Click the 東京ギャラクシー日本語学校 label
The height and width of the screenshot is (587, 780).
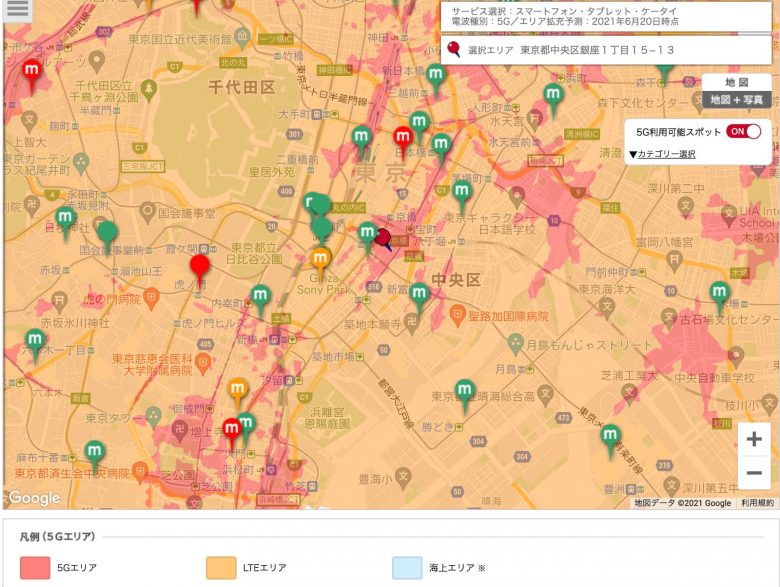click(489, 223)
